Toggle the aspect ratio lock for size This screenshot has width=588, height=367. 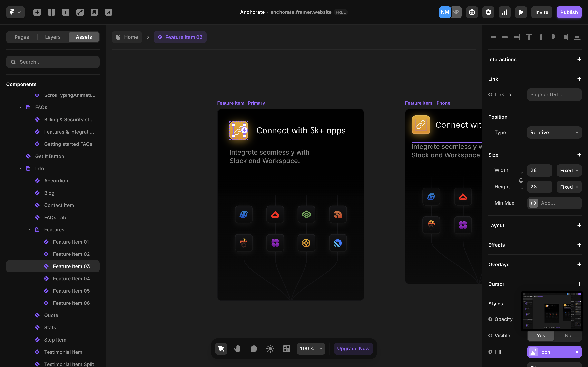pos(521,180)
